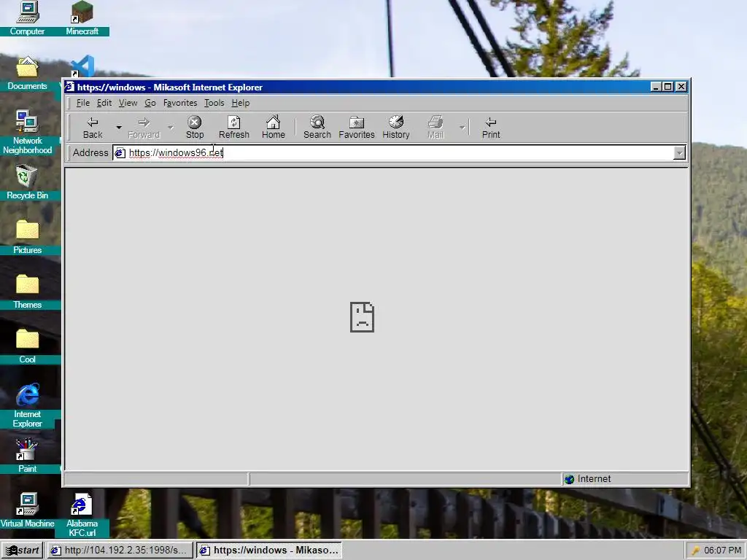The image size is (747, 560).
Task: Click the sad page error icon
Action: coord(362,317)
